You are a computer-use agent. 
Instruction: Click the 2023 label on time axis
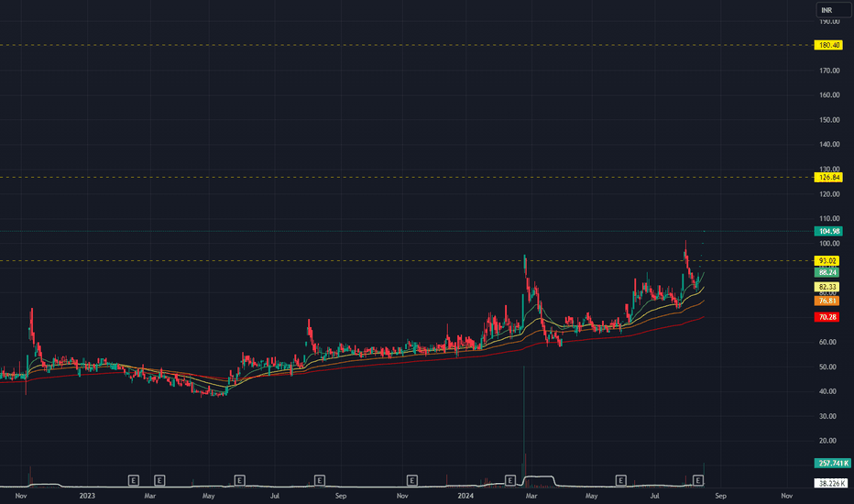[87, 496]
